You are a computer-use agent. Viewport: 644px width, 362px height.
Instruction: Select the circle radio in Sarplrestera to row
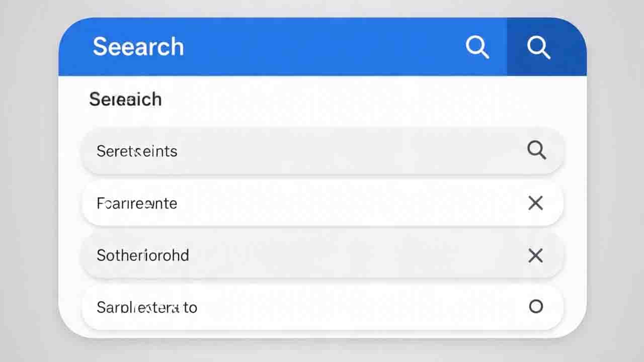[536, 306]
